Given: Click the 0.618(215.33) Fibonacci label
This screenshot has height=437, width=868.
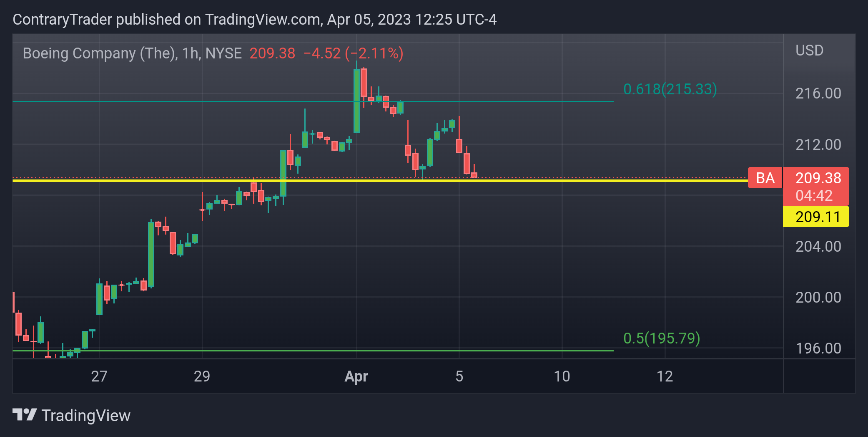Looking at the screenshot, I should (670, 89).
